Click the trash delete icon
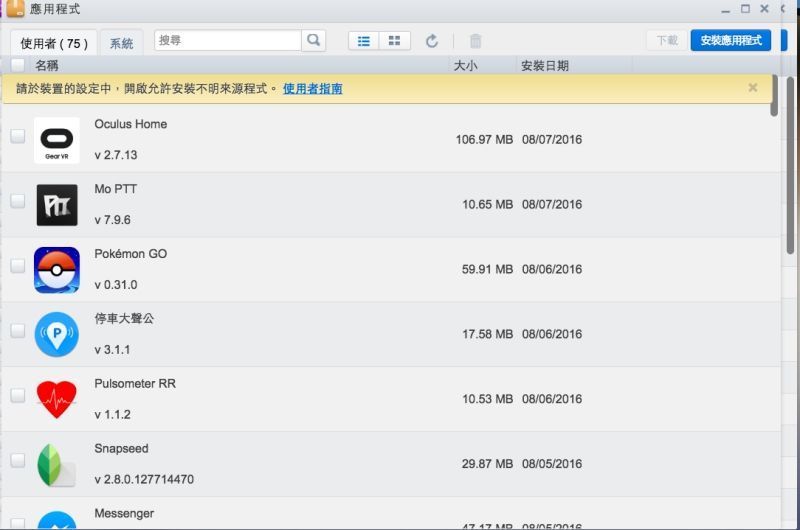The width and height of the screenshot is (800, 530). (x=476, y=41)
